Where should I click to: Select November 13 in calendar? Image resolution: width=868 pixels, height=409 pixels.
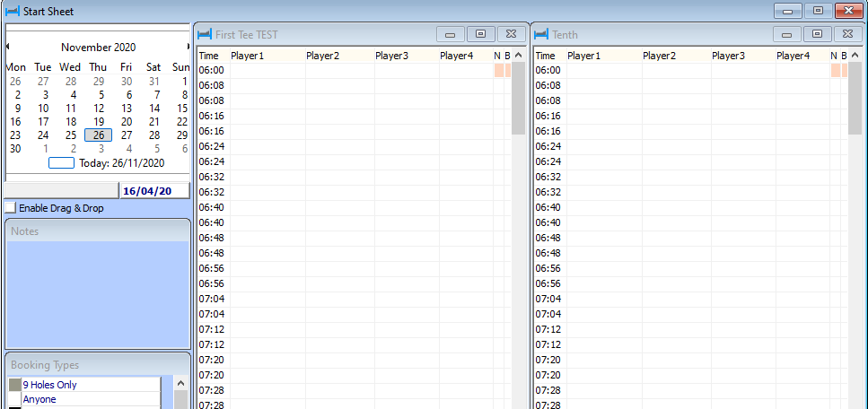coord(127,108)
